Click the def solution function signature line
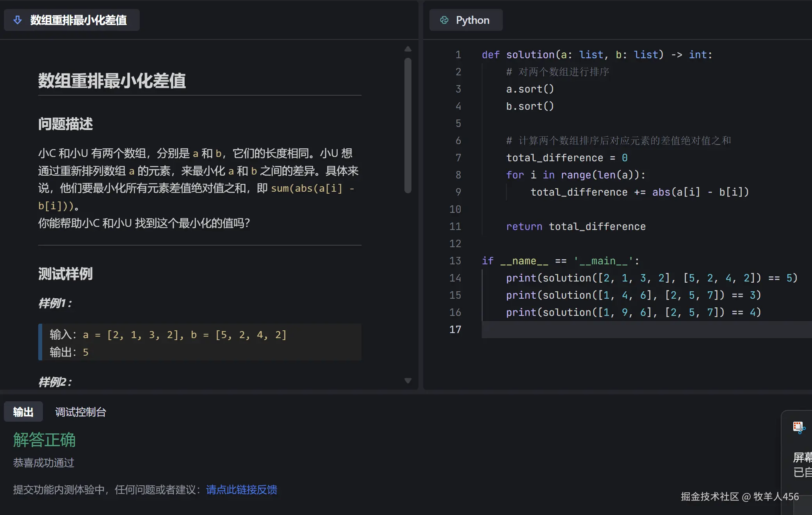This screenshot has width=812, height=515. (597, 55)
